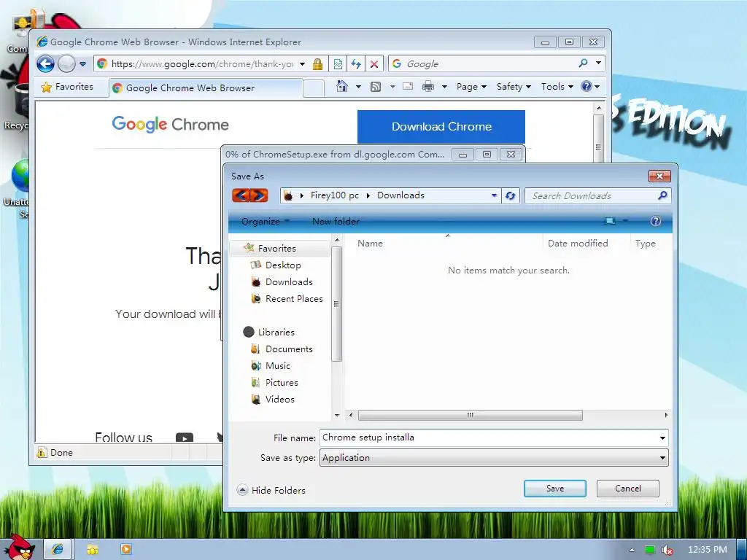Open the Print dropdown arrow

pyautogui.click(x=444, y=87)
